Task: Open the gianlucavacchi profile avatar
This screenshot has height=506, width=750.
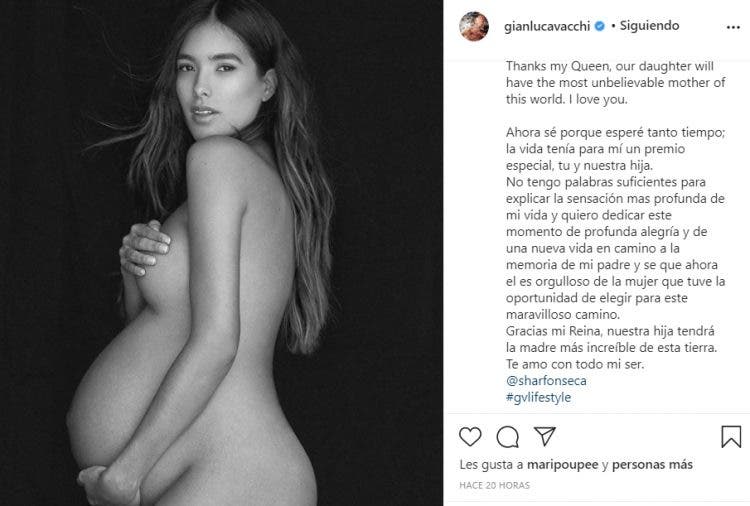Action: [x=474, y=26]
